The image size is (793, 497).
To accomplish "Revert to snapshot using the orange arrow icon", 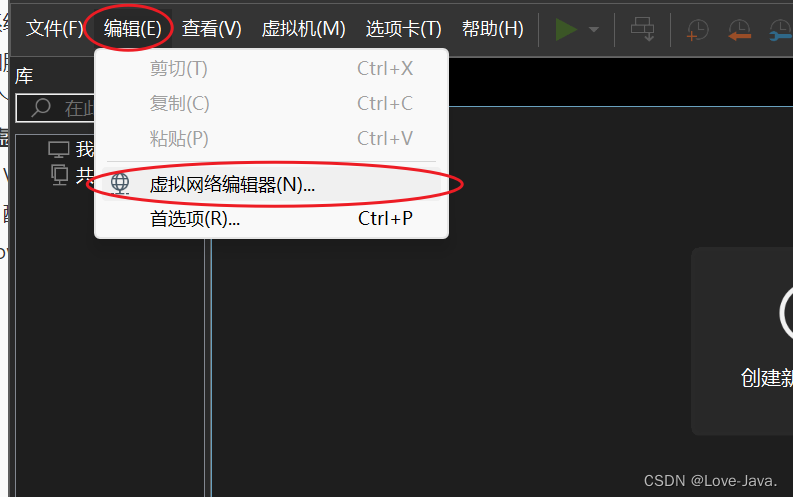I will (739, 30).
